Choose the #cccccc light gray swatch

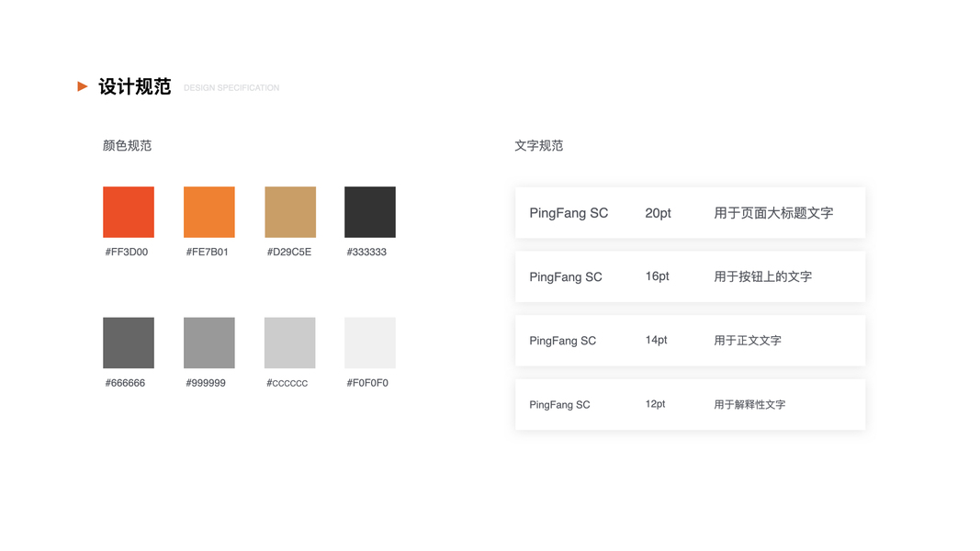[290, 343]
